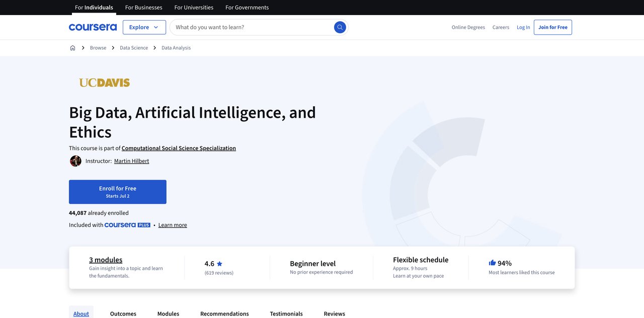Click the course title heading
Viewport: 644px width, 318px height.
(192, 122)
